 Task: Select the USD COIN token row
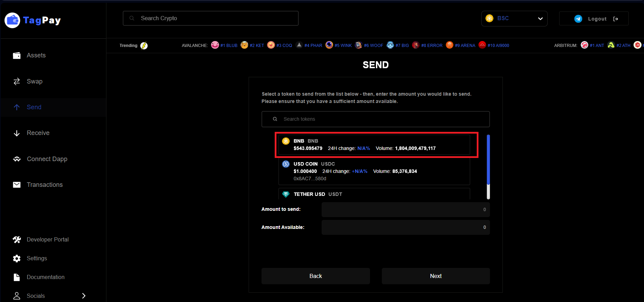374,171
